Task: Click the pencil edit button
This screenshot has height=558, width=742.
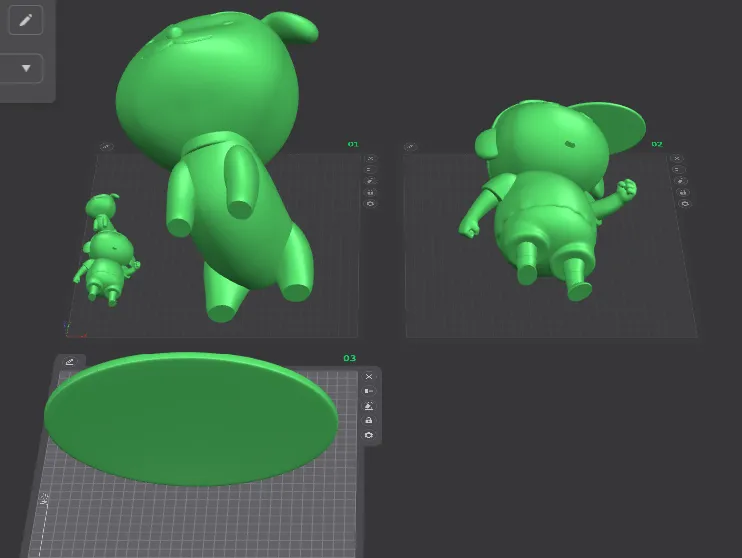Action: (x=26, y=20)
